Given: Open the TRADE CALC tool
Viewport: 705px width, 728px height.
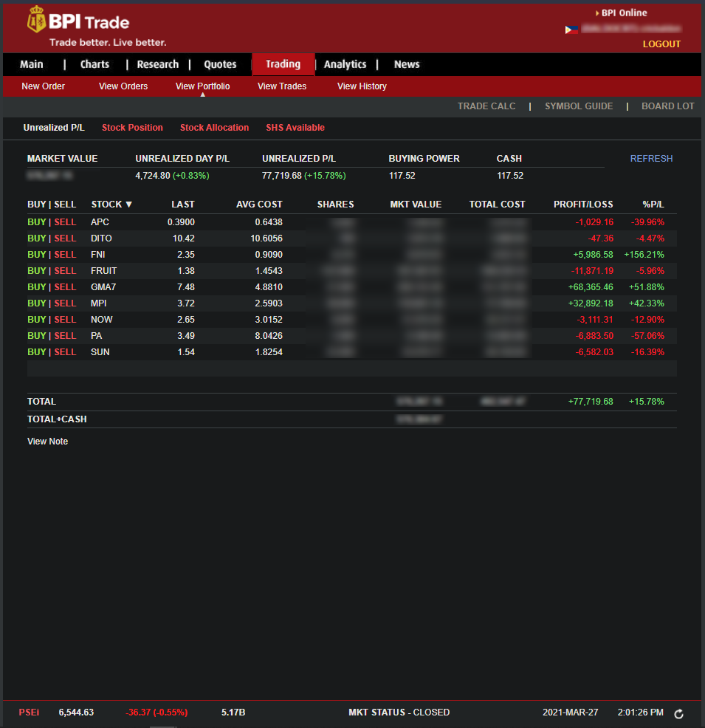Looking at the screenshot, I should coord(486,106).
